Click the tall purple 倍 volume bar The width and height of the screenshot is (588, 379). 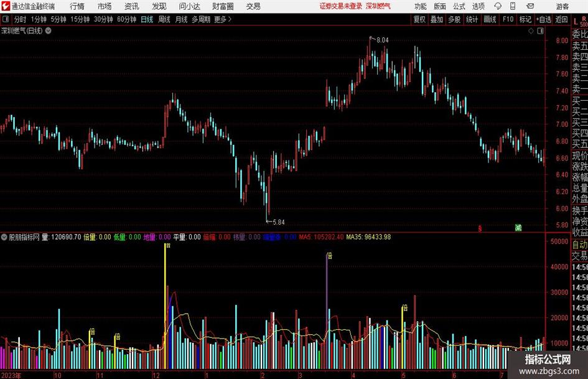(327, 311)
